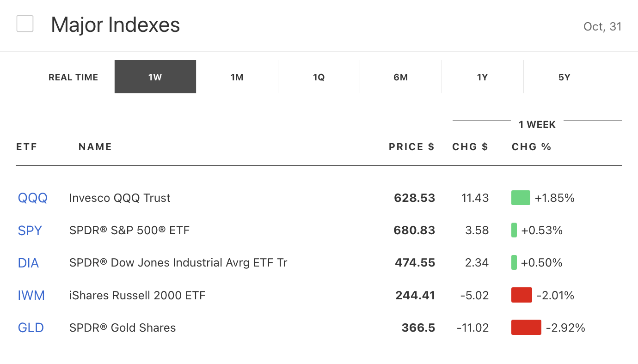Sort by the ETF column header

(26, 147)
